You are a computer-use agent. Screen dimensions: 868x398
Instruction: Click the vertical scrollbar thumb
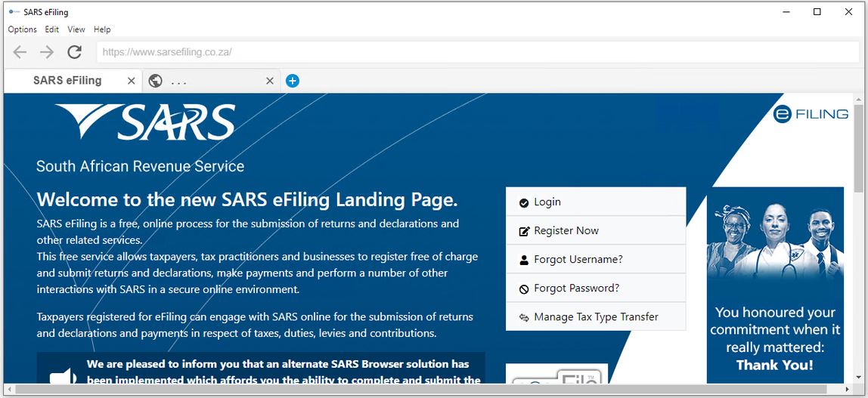(x=858, y=147)
